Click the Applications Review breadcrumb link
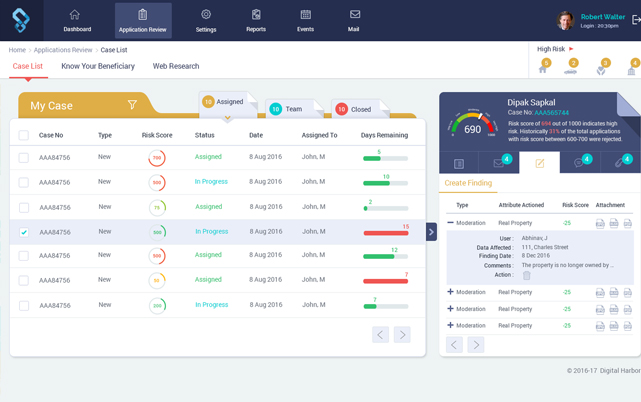641x402 pixels. point(63,50)
